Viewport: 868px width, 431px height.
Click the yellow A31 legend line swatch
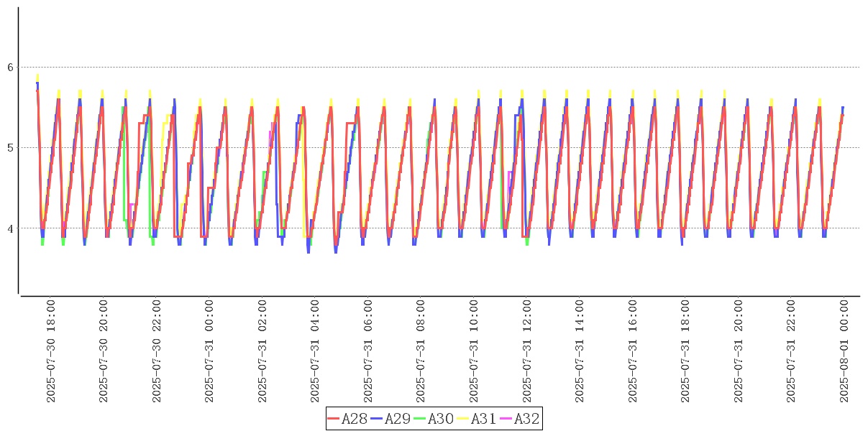tap(463, 419)
